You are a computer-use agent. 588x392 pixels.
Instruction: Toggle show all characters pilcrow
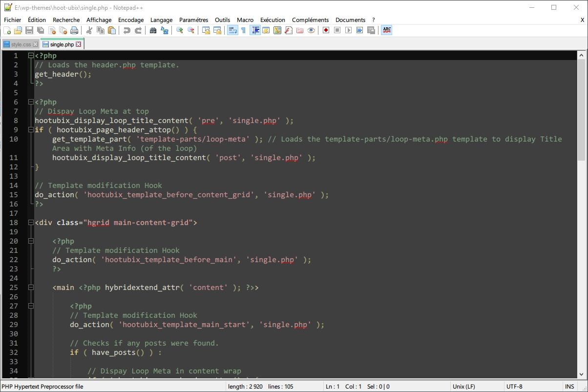coord(243,30)
